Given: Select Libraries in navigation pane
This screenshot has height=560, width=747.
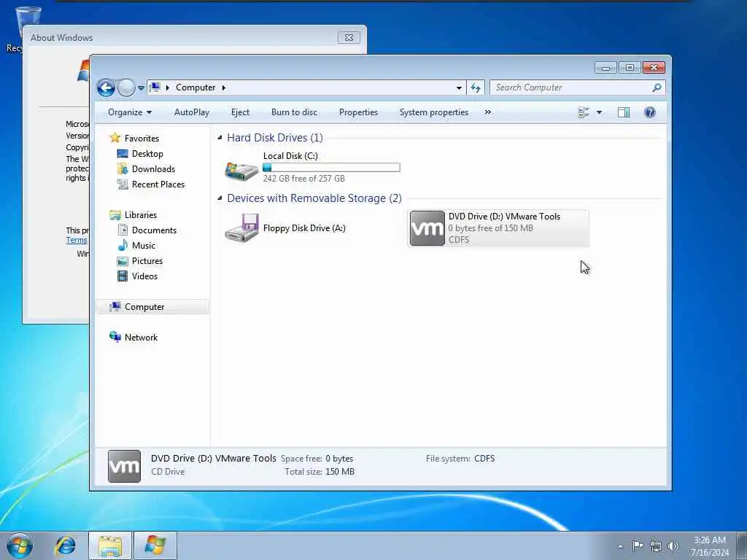Looking at the screenshot, I should [141, 215].
